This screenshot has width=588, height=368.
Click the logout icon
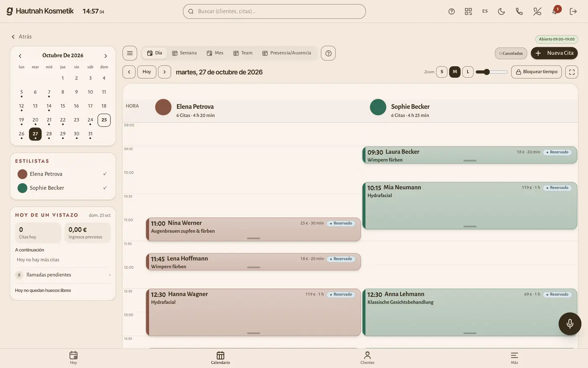(x=573, y=11)
